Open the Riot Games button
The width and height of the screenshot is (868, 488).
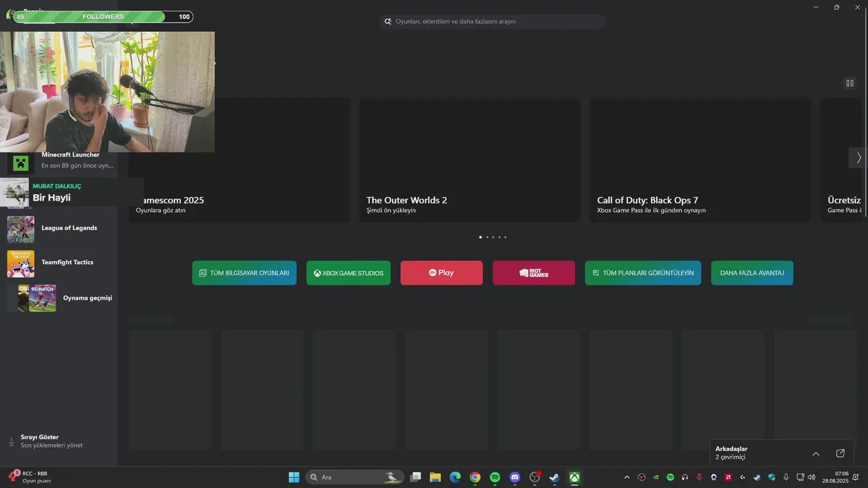534,273
